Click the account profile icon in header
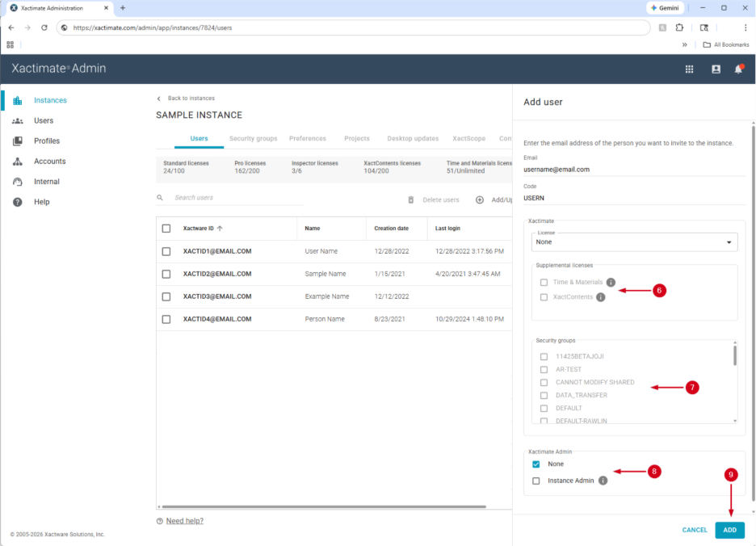Screen dimensions: 756x546 coord(716,69)
